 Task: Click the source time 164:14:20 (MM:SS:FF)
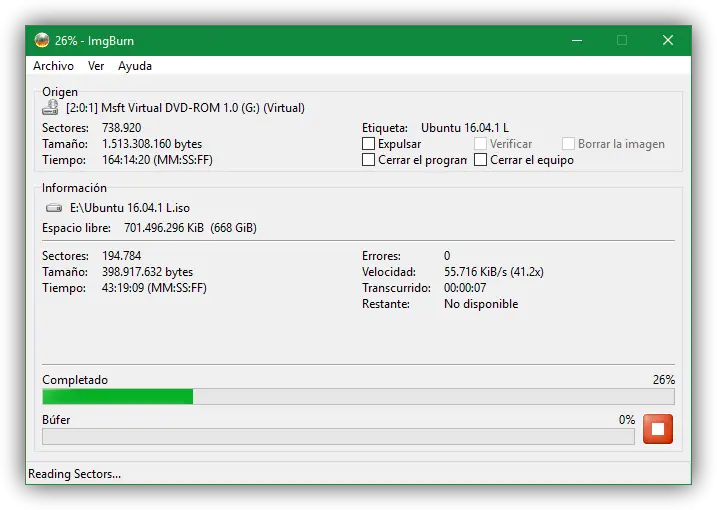coord(157,160)
